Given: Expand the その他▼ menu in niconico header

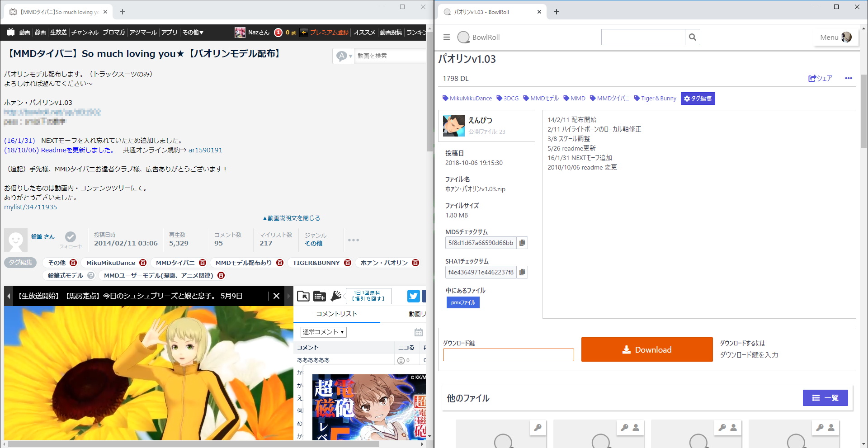Looking at the screenshot, I should click(x=193, y=32).
